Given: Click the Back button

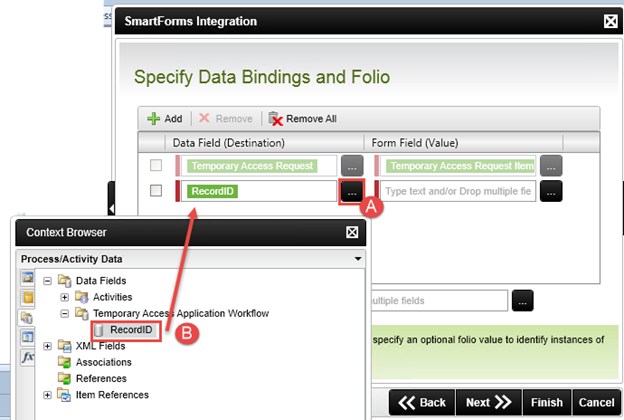Looking at the screenshot, I should coord(420,402).
